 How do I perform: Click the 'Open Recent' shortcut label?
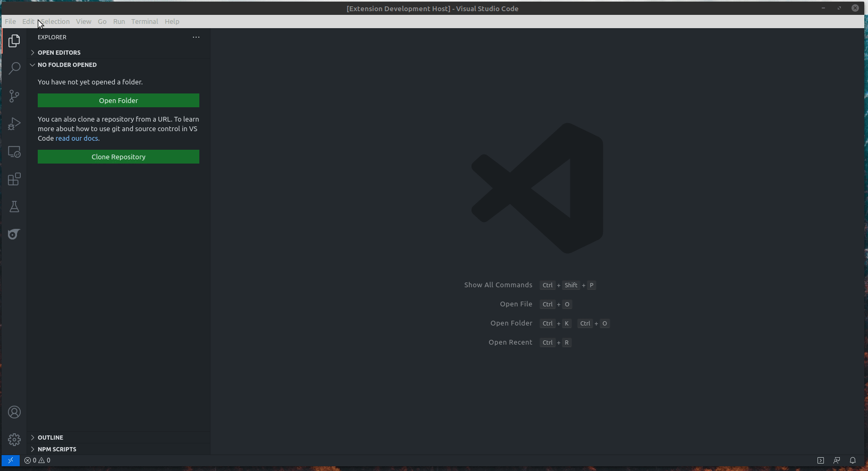(510, 342)
